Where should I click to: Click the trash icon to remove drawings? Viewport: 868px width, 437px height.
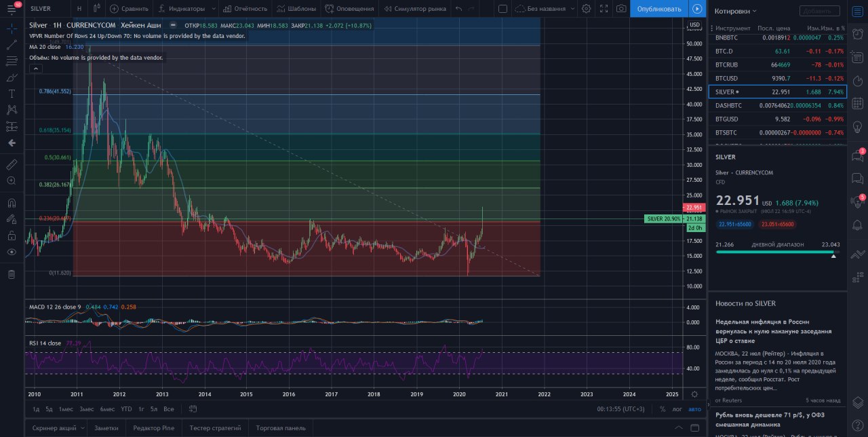coord(12,274)
